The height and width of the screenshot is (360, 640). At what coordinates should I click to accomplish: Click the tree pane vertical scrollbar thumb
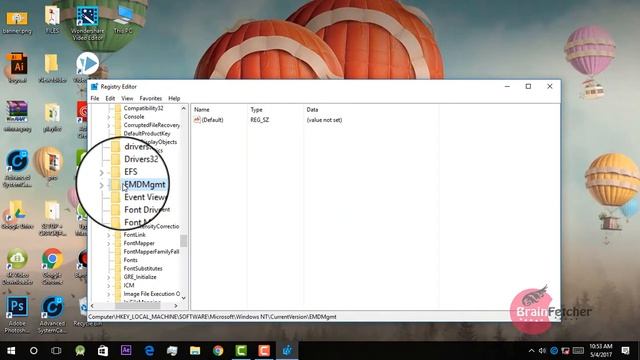pyautogui.click(x=184, y=241)
